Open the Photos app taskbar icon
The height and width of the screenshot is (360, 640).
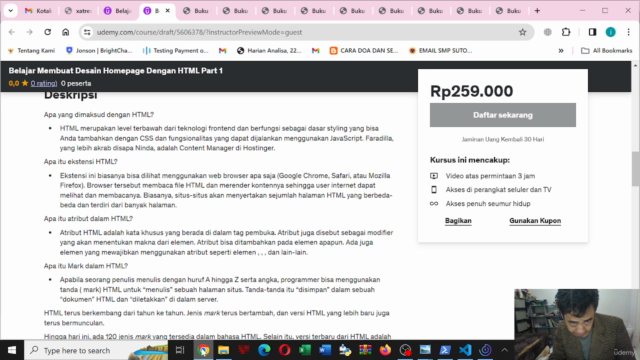point(425,350)
